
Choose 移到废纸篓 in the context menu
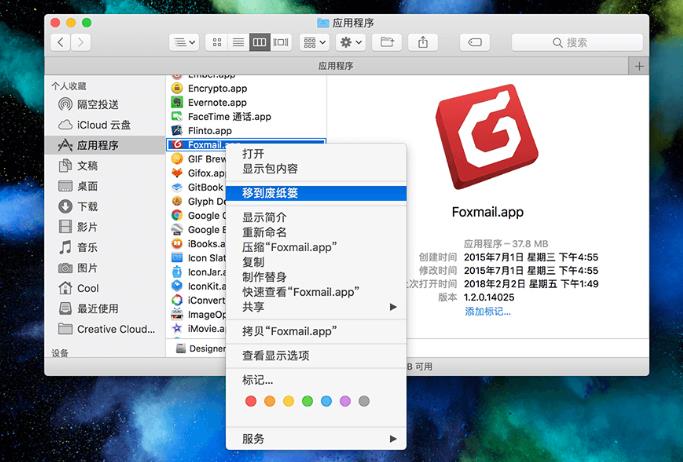point(316,193)
